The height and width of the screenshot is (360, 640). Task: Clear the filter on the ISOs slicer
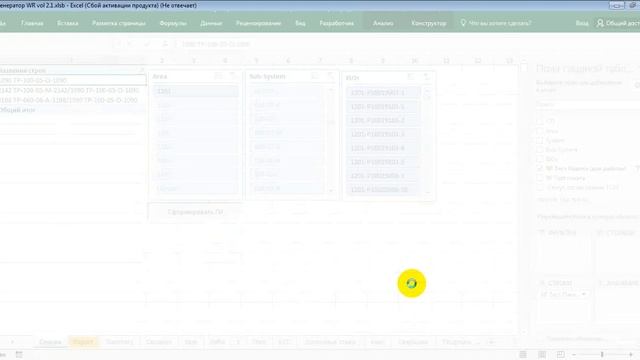(426, 77)
